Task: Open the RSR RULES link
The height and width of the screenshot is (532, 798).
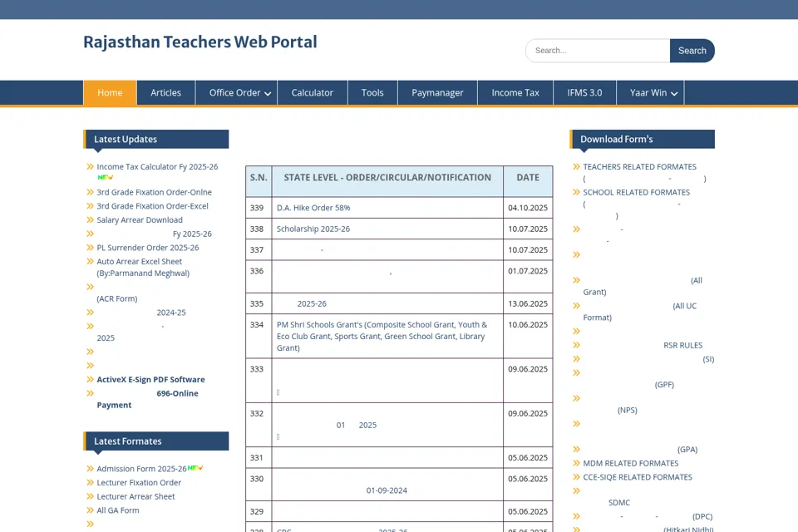Action: [683, 345]
